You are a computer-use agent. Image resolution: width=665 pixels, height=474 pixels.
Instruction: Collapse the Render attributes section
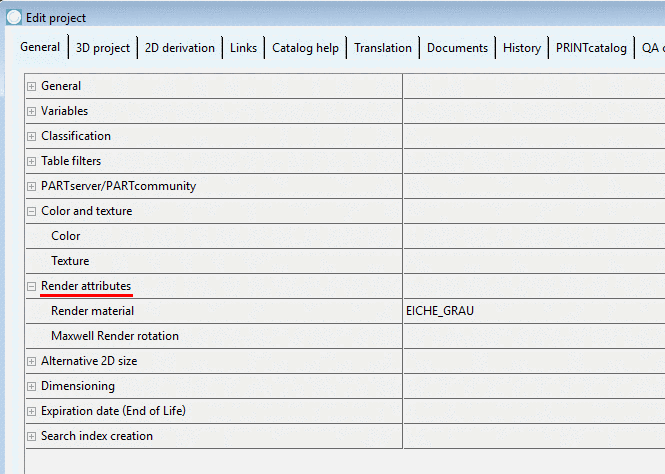tap(31, 287)
